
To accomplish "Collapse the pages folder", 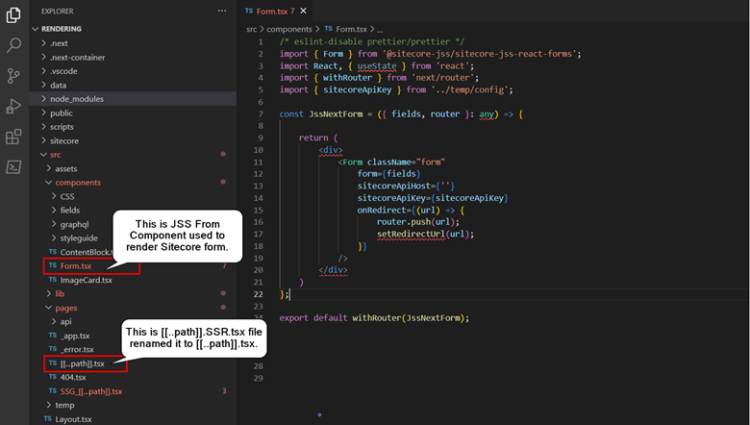I will (x=65, y=308).
